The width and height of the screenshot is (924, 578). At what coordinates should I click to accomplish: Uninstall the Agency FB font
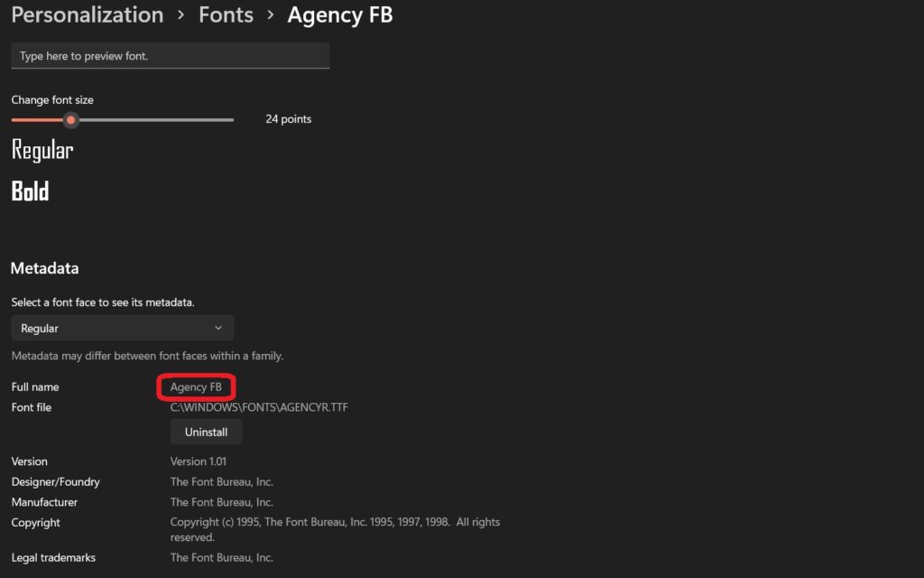(x=206, y=432)
